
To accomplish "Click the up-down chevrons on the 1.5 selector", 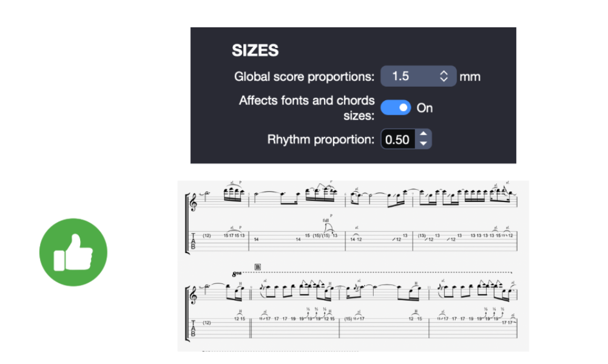I will click(x=445, y=76).
